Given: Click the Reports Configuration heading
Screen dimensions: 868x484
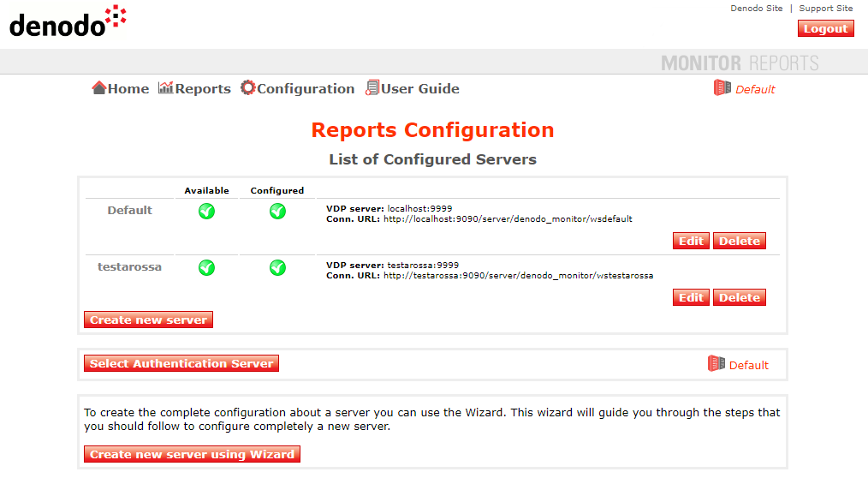Looking at the screenshot, I should 432,130.
